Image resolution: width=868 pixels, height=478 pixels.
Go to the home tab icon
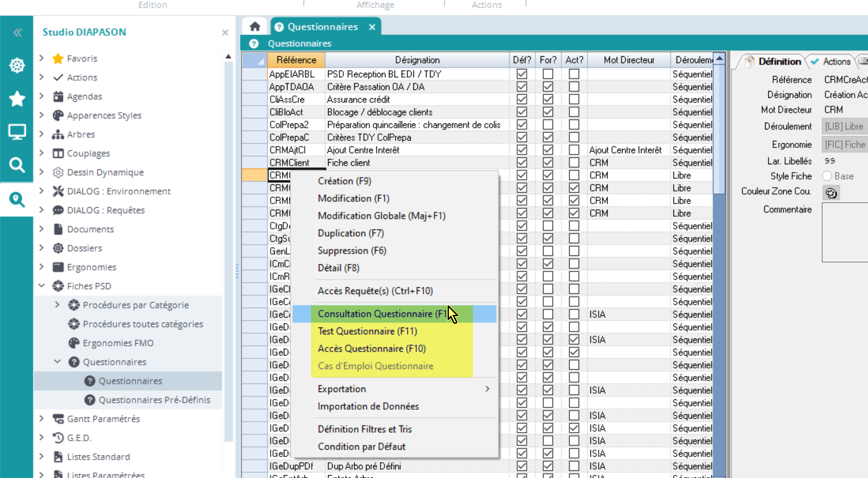coord(255,27)
